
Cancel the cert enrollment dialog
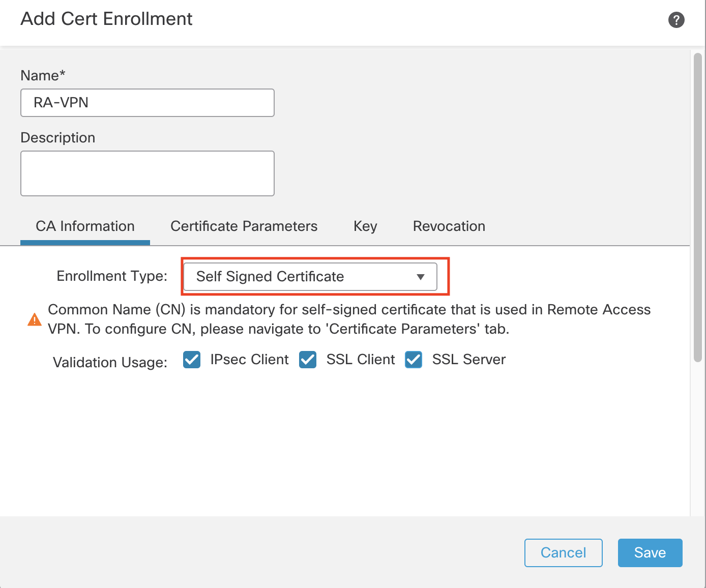tap(564, 553)
